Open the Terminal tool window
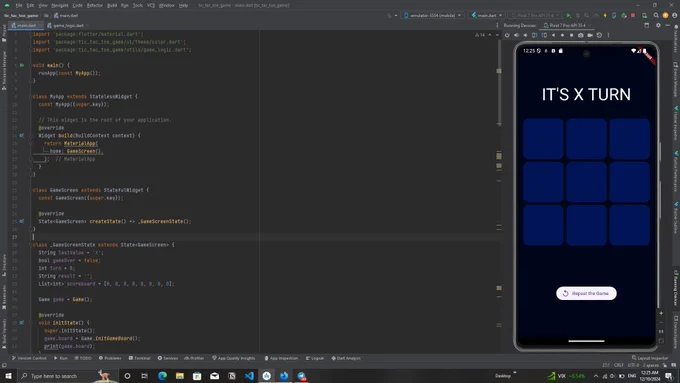 coord(140,358)
